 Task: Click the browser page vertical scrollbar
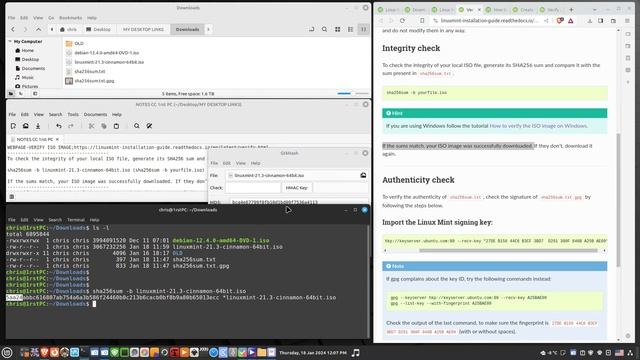click(618, 200)
